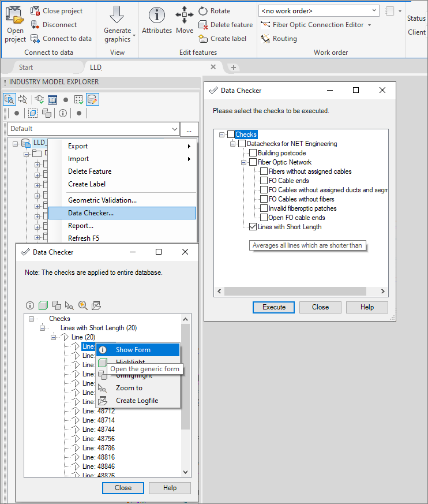428x504 pixels.
Task: Click the scroll down arrow in results list
Action: pyautogui.click(x=185, y=472)
